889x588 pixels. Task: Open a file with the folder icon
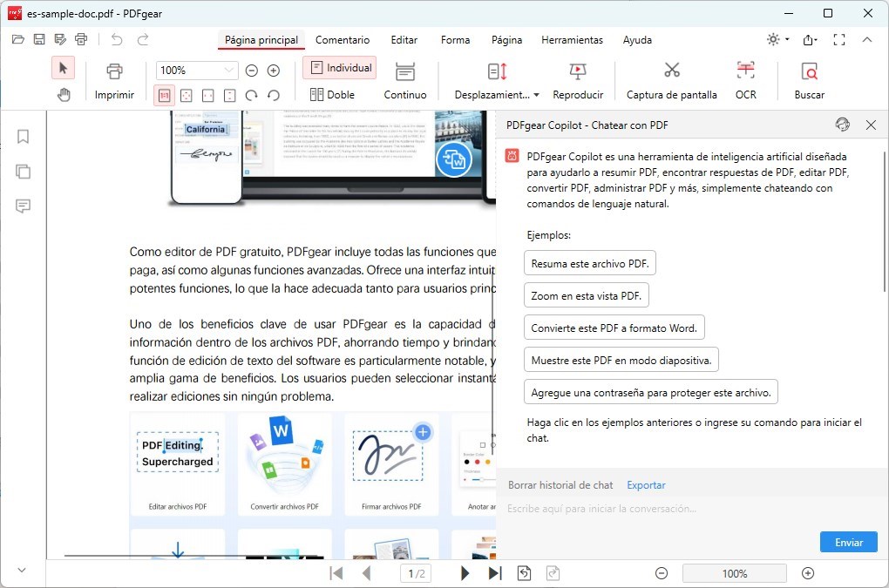[x=18, y=39]
